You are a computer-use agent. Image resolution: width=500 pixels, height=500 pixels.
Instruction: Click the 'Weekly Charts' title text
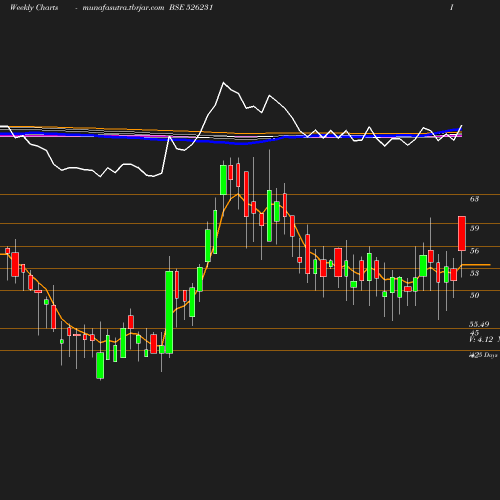click(x=34, y=7)
